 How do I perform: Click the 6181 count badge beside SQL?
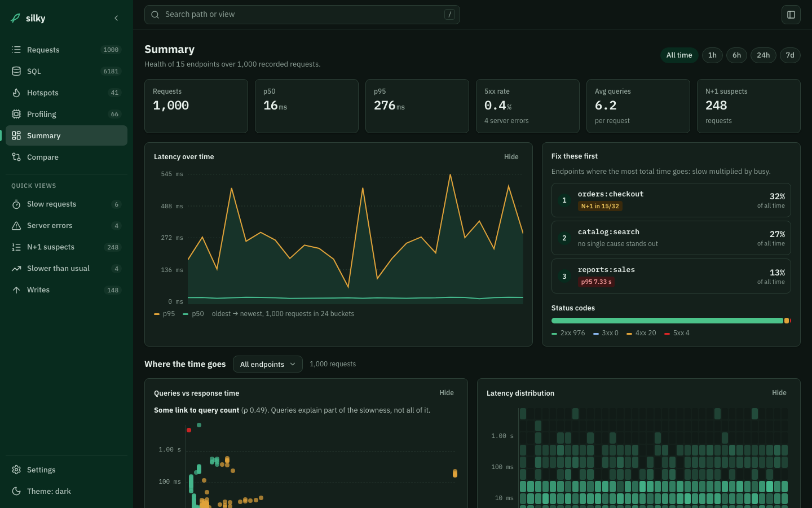[x=111, y=71]
